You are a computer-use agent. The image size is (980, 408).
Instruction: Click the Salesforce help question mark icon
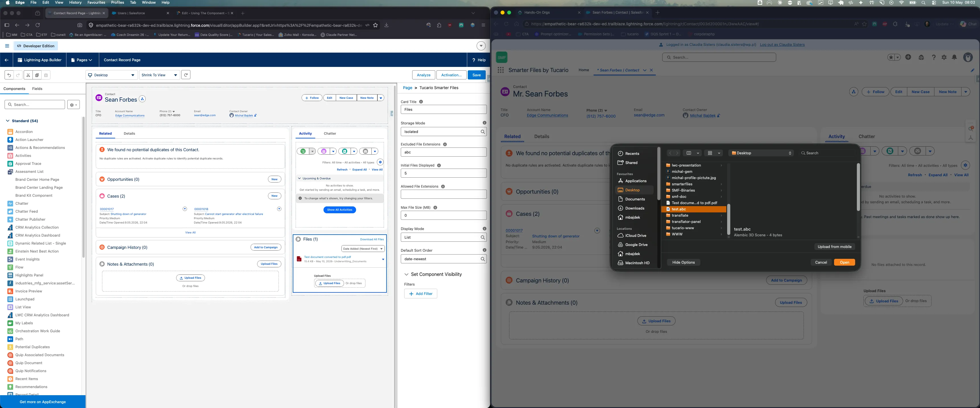[x=934, y=57]
